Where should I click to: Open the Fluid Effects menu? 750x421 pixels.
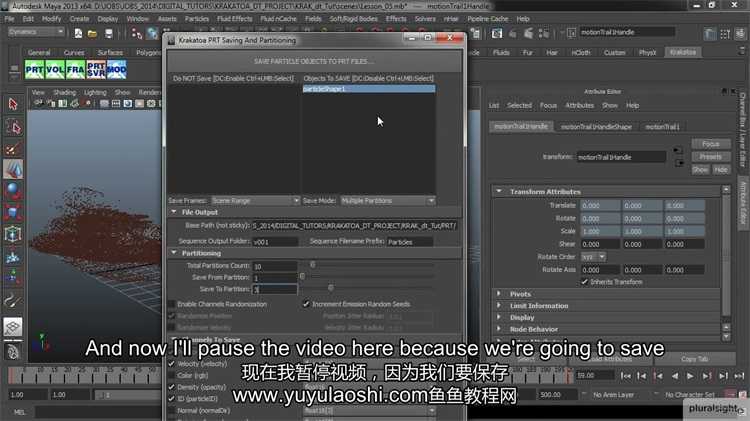pyautogui.click(x=234, y=19)
